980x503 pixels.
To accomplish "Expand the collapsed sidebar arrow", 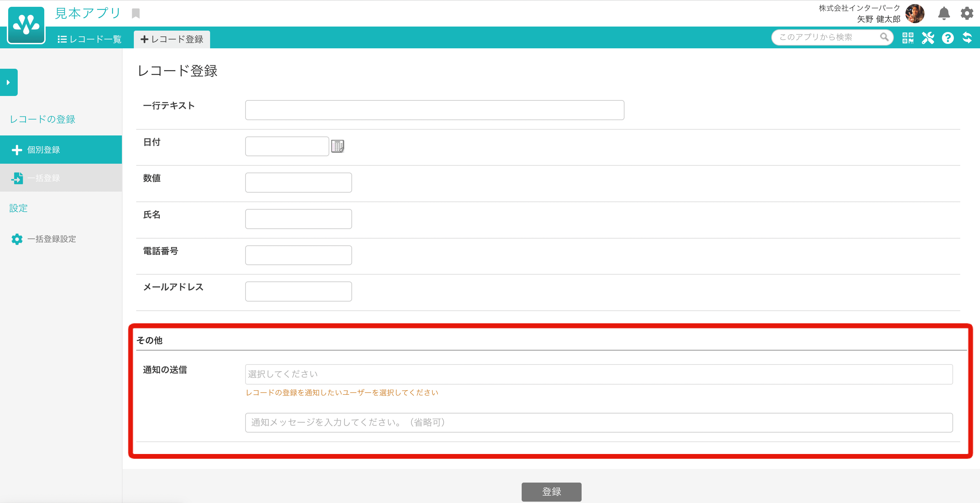I will click(9, 82).
